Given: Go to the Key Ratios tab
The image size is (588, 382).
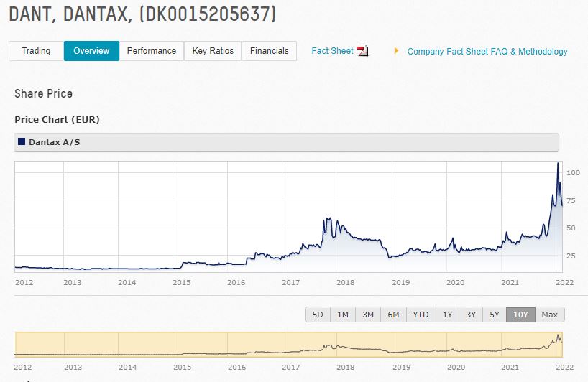Looking at the screenshot, I should click(x=213, y=51).
